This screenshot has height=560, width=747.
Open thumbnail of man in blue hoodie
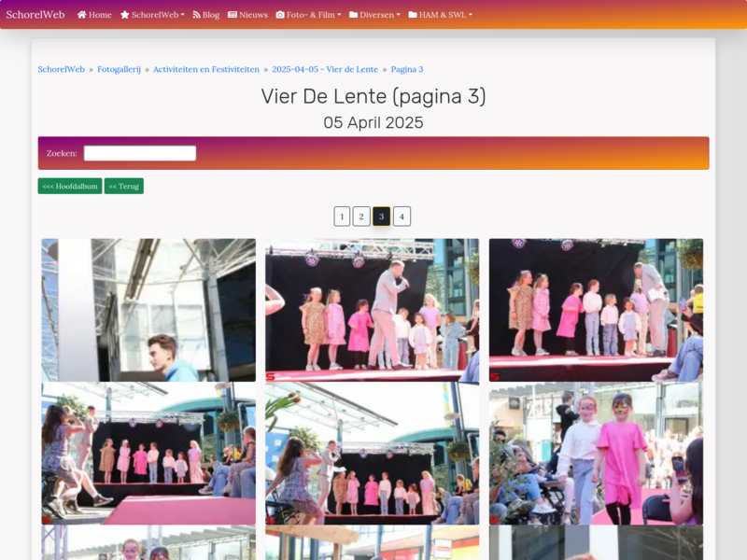click(x=148, y=310)
